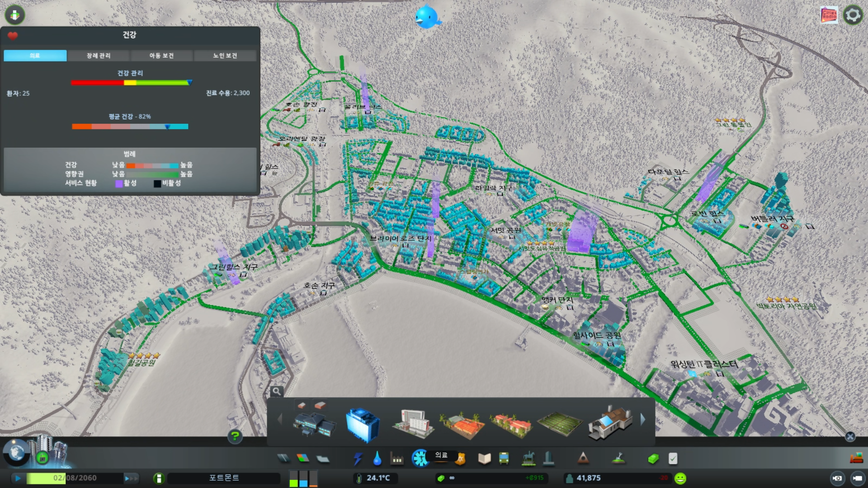Image resolution: width=868 pixels, height=488 pixels.
Task: Select the hospital building thumbnail
Action: click(x=412, y=423)
